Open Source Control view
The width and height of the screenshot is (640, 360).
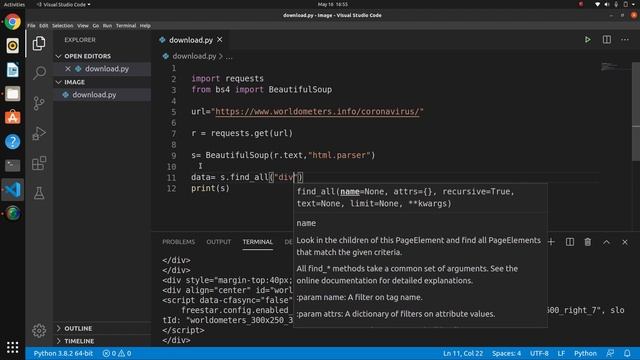click(39, 103)
